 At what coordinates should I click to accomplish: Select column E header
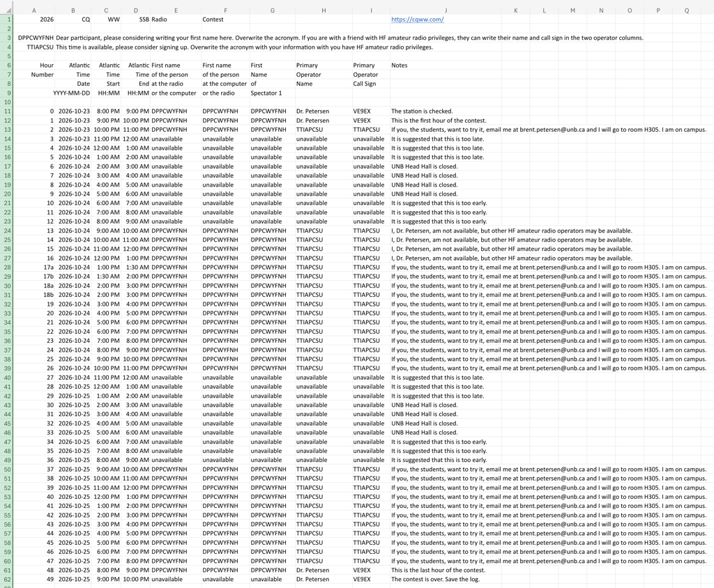pos(176,10)
